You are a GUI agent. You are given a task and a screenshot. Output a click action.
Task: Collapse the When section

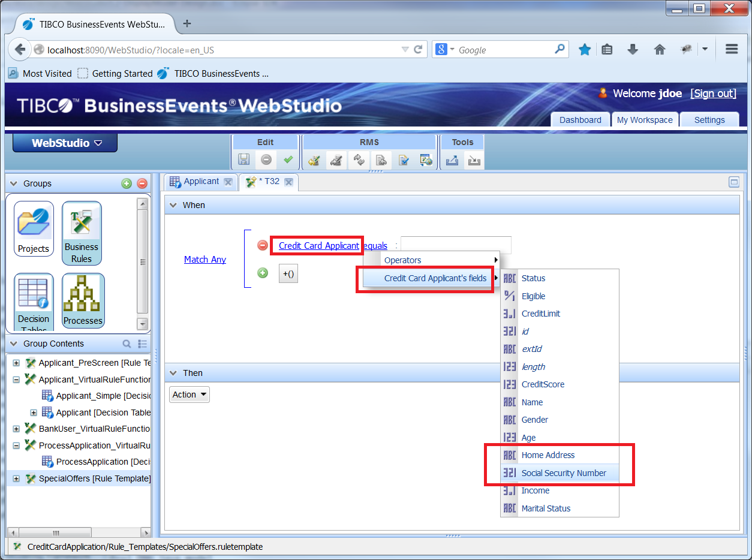[x=173, y=205]
